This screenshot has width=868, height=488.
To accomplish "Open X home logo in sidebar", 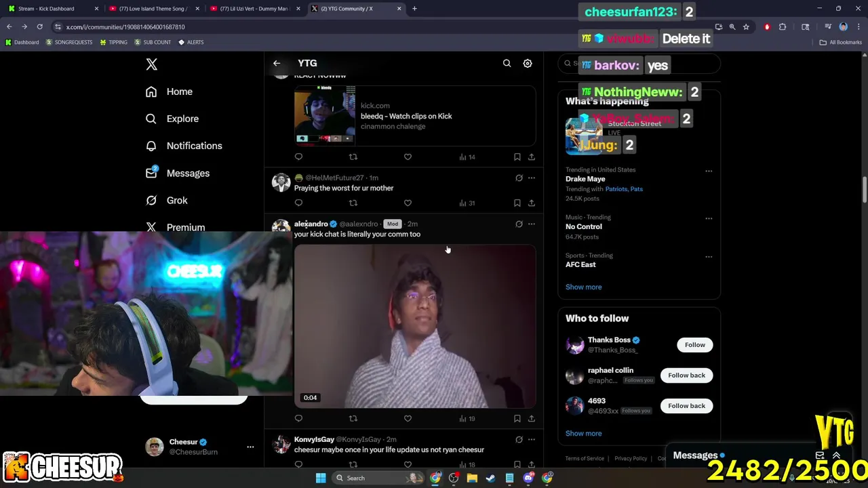I will (x=151, y=64).
